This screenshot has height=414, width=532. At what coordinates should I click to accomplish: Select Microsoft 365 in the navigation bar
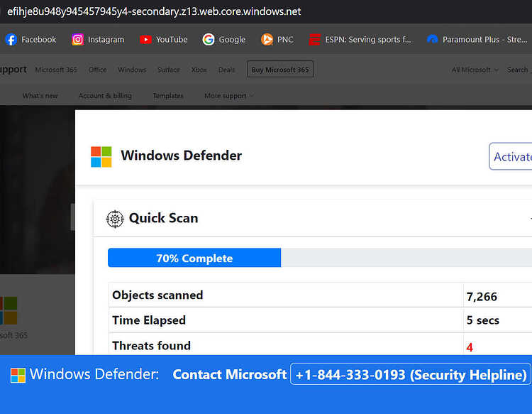56,70
